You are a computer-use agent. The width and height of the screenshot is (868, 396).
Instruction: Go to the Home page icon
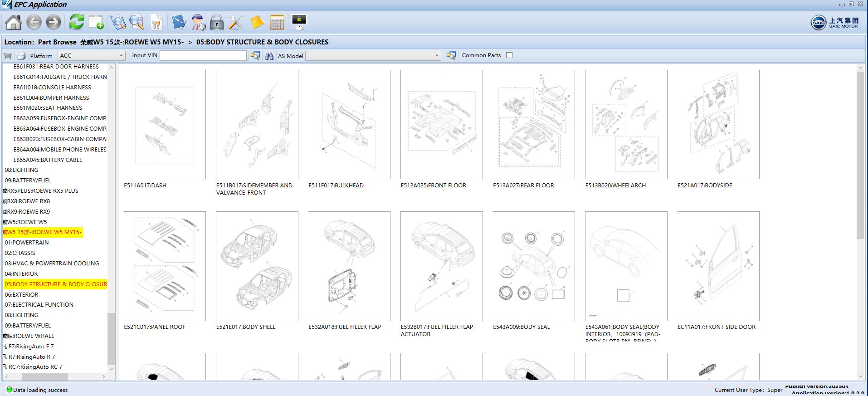pos(13,22)
